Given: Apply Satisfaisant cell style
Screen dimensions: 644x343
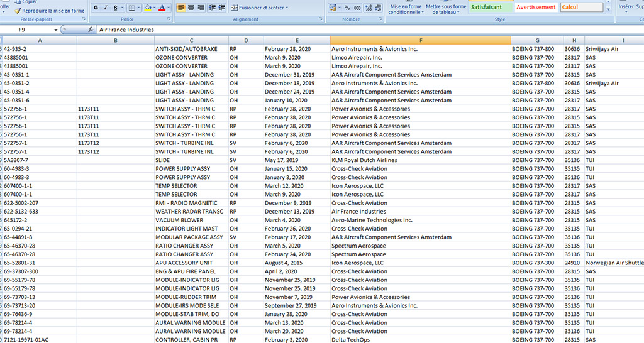Looking at the screenshot, I should (x=491, y=7).
